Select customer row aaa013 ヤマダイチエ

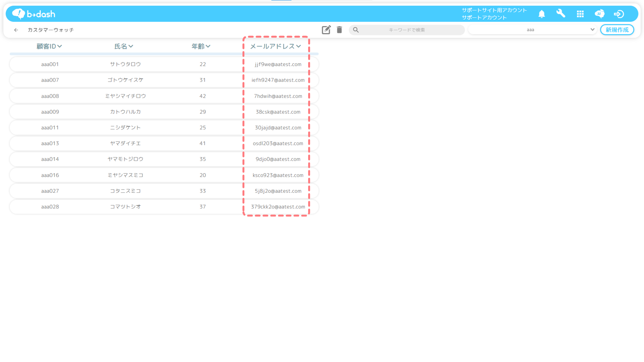[x=126, y=143]
